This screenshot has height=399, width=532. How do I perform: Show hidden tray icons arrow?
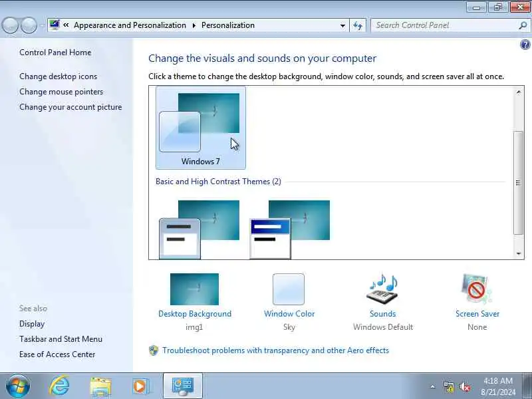coord(433,386)
